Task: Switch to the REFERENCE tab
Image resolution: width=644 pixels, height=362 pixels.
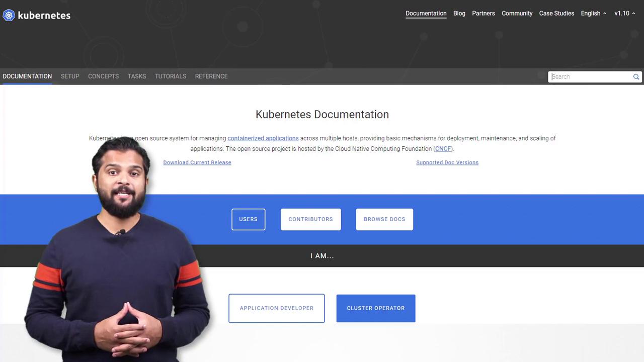Action: (211, 76)
